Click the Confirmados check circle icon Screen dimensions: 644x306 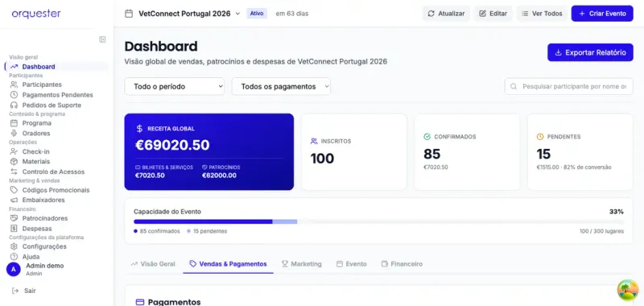click(427, 137)
